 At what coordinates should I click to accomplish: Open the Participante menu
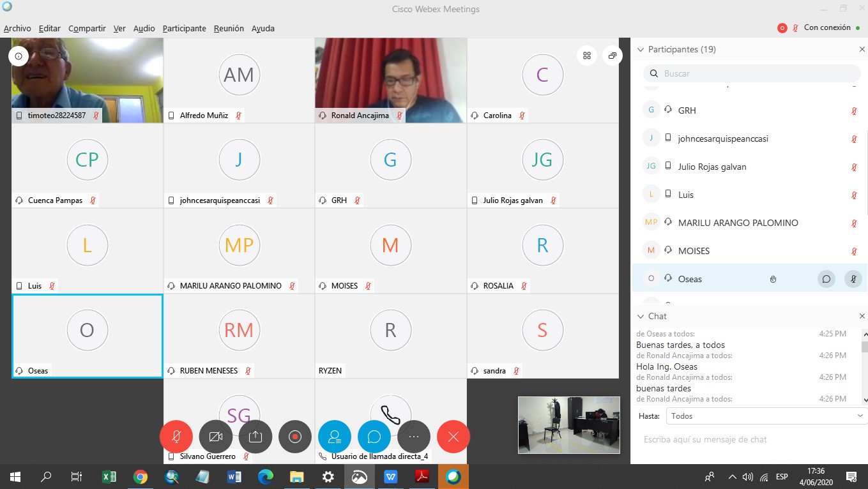[184, 28]
